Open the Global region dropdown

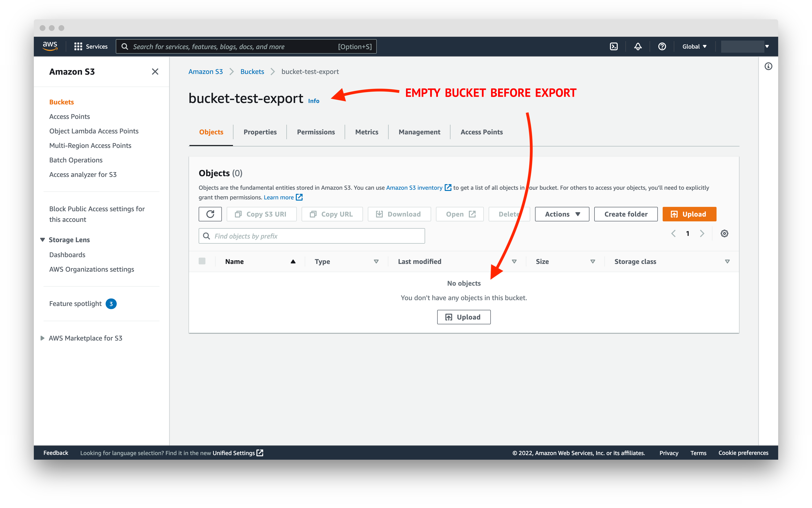694,46
